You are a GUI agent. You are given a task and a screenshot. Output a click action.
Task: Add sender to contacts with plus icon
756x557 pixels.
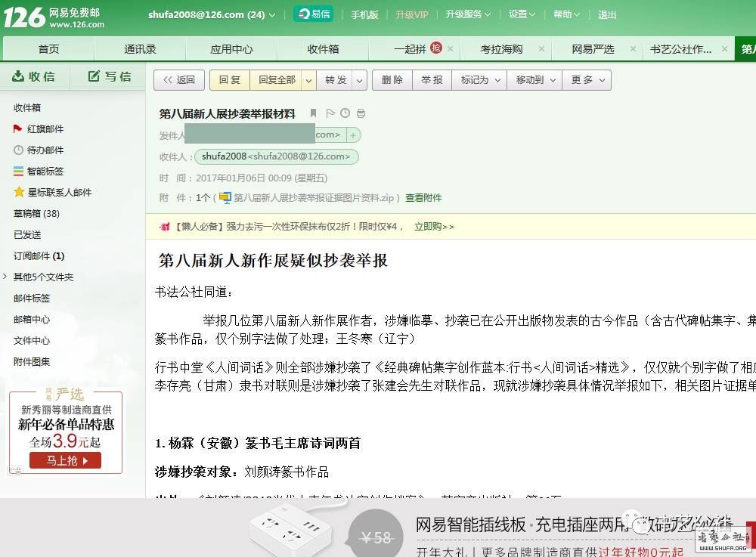click(353, 135)
